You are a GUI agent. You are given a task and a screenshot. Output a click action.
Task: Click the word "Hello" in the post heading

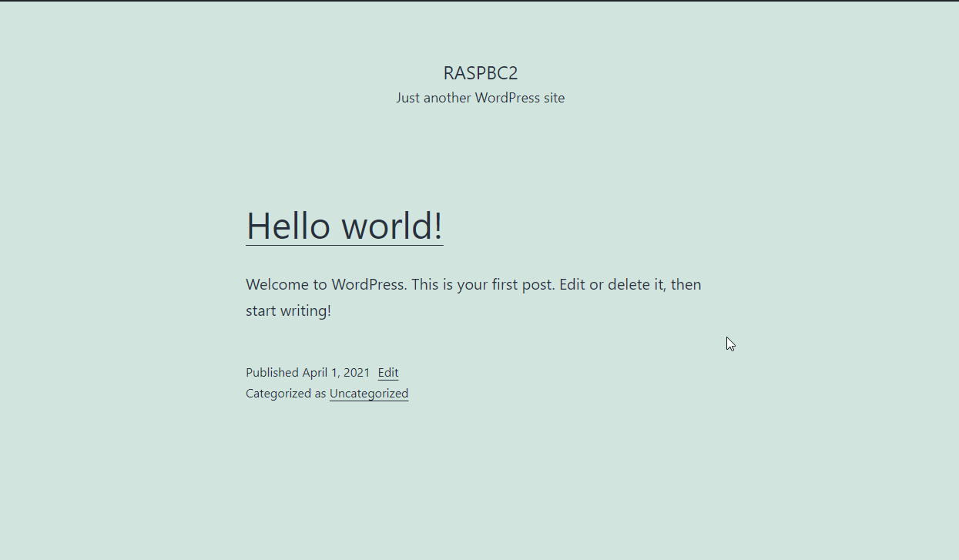pyautogui.click(x=289, y=226)
